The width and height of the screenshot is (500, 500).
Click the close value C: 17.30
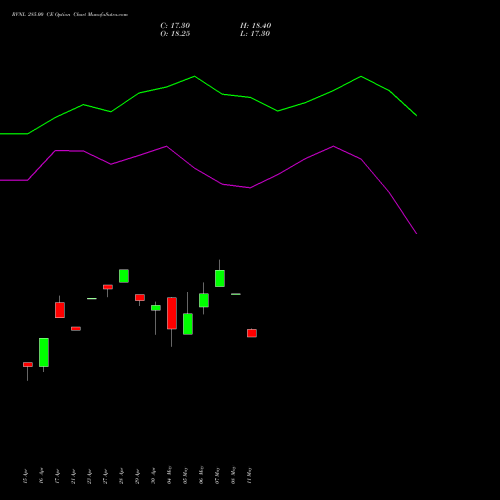click(x=175, y=26)
